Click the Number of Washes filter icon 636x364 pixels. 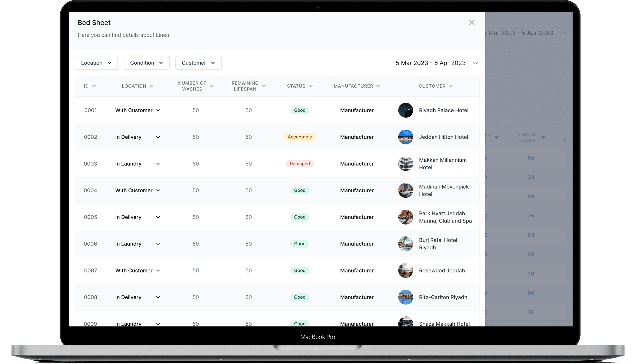[211, 86]
